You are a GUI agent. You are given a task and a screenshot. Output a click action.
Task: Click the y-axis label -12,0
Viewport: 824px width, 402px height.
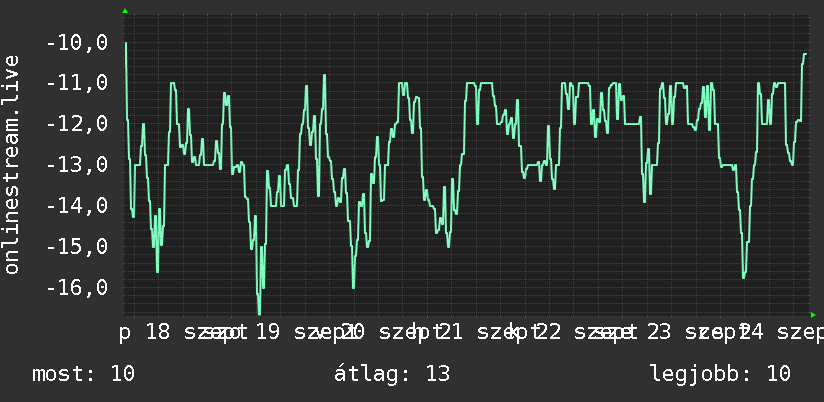[77, 124]
